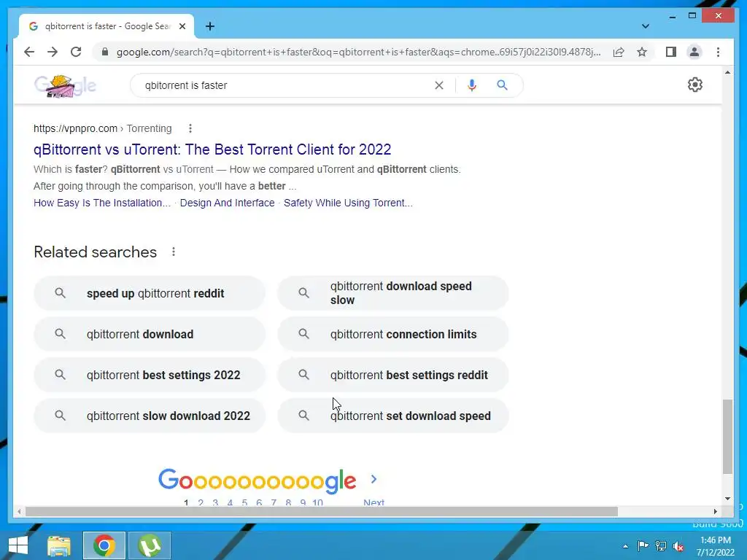747x560 pixels.
Task: Search qbittorrent best settings 2022
Action: [150, 376]
